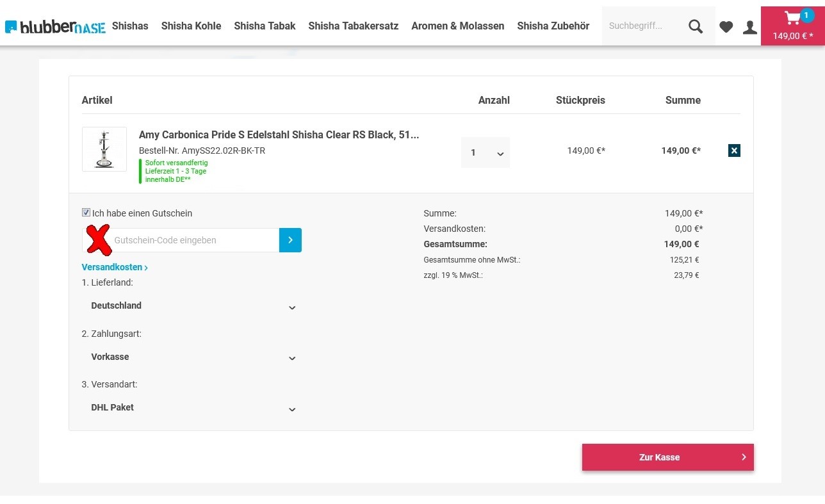Click Versandkosten value 0,00 €*

tap(689, 229)
